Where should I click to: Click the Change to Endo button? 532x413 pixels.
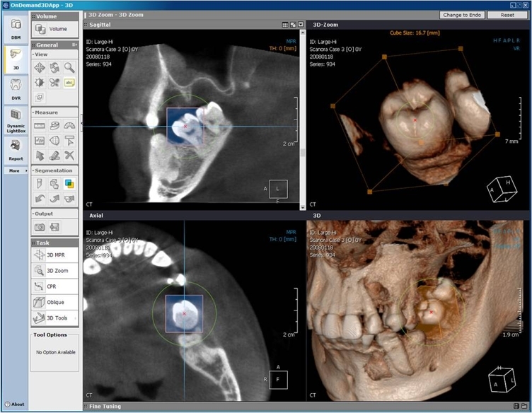[x=462, y=15]
